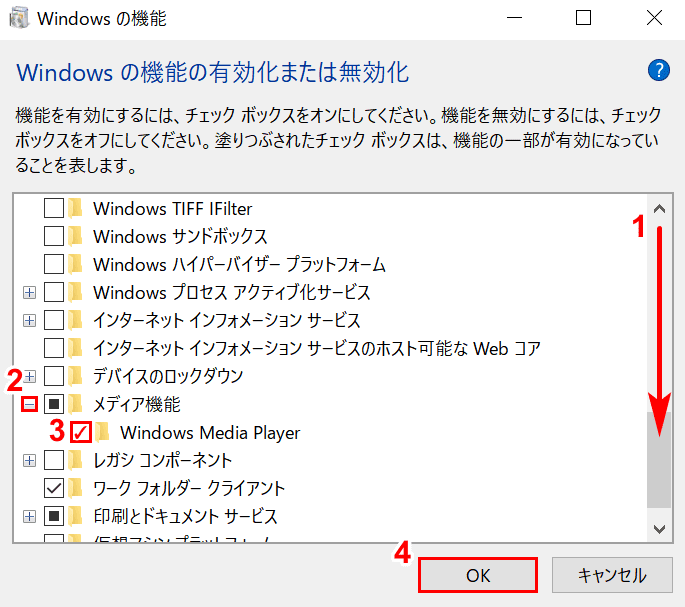Click folder icon beside Windows Media Player

pyautogui.click(x=103, y=432)
